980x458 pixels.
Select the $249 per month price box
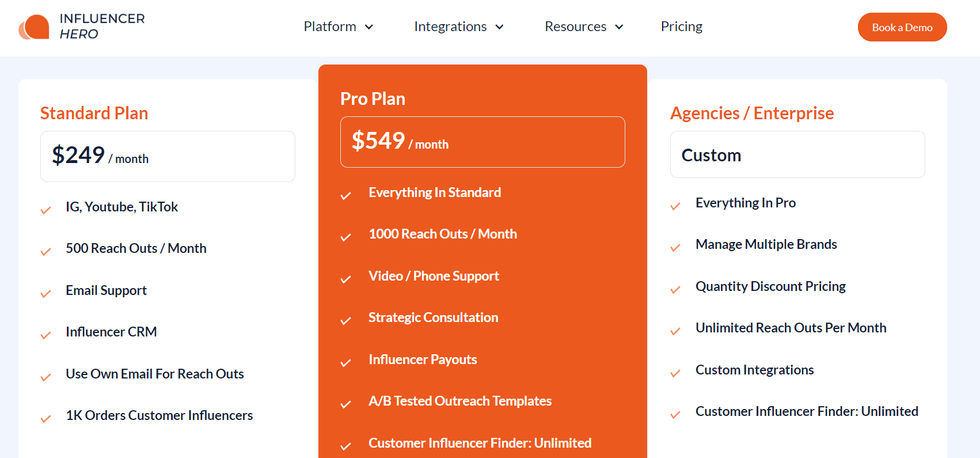(x=168, y=156)
